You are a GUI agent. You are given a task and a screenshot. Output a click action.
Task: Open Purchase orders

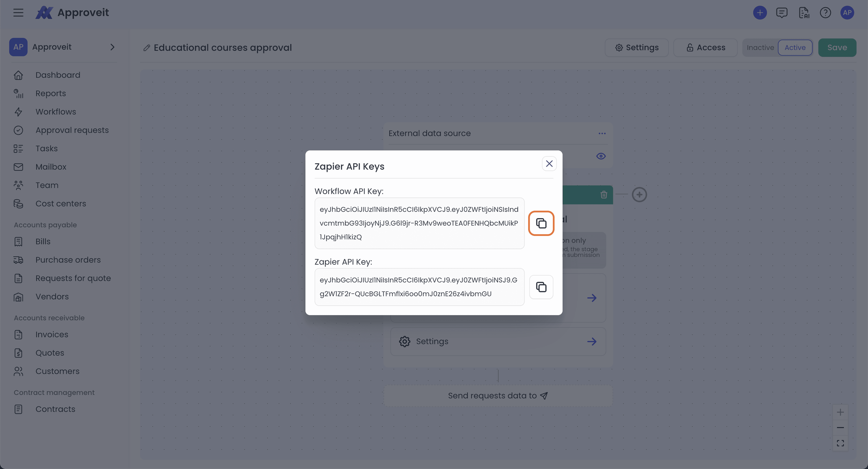pos(68,260)
